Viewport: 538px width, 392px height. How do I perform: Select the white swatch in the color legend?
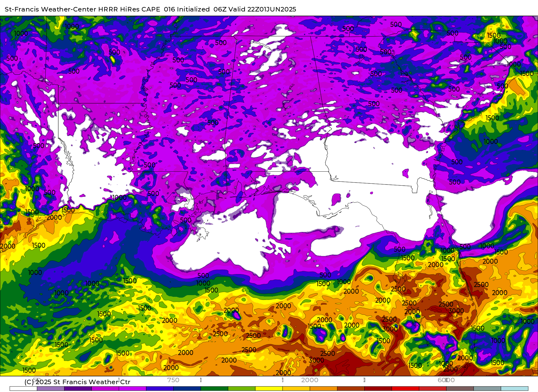click(24, 389)
